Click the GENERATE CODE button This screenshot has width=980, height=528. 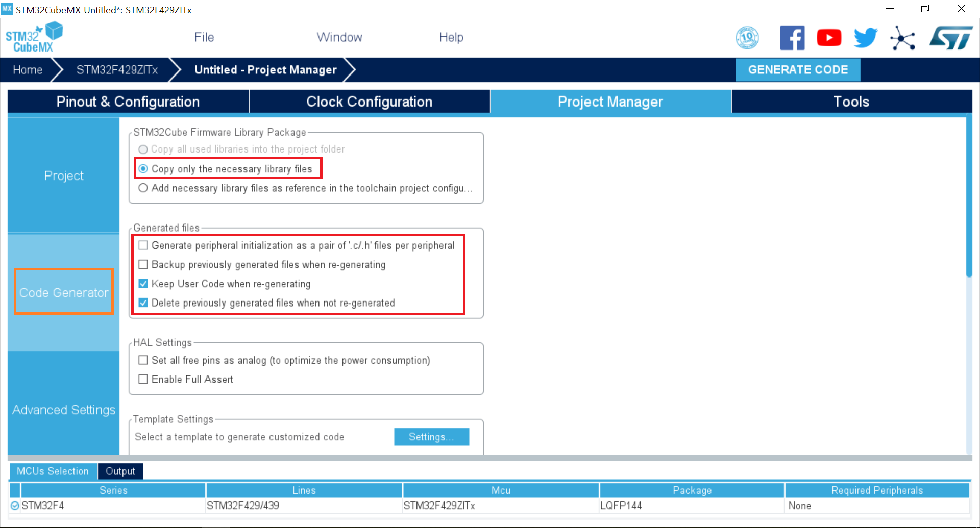point(798,70)
